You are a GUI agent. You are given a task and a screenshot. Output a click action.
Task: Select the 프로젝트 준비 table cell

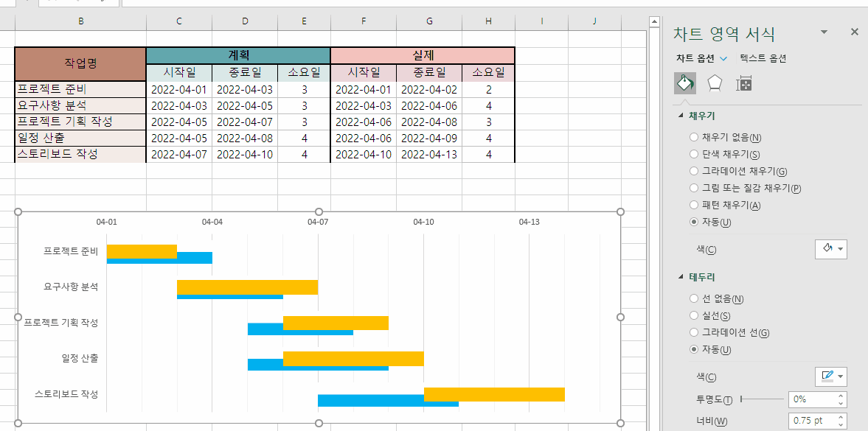click(81, 89)
